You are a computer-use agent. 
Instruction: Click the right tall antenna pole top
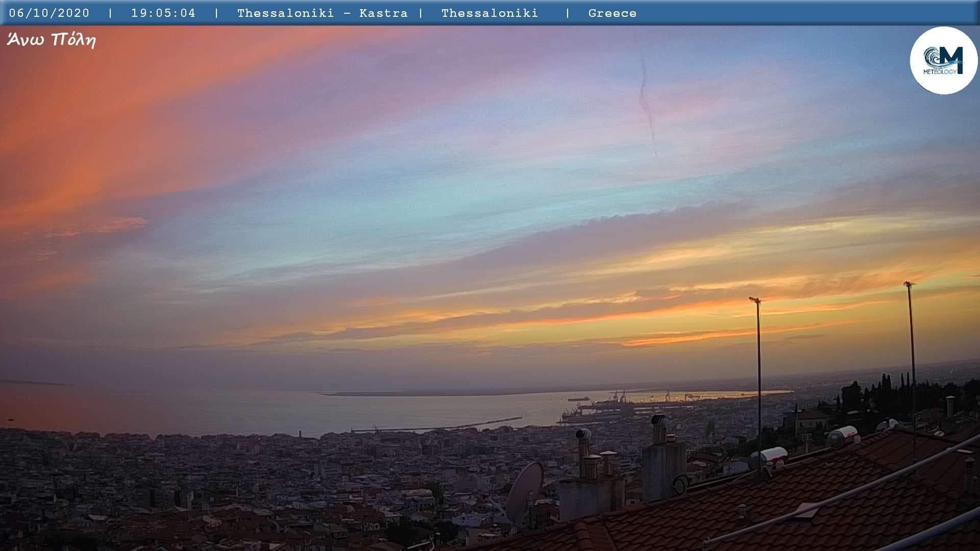[x=909, y=284]
